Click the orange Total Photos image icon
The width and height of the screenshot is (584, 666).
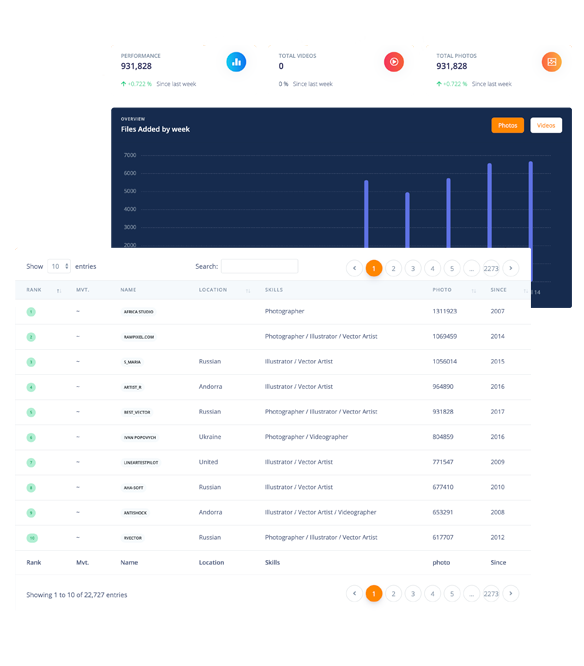tap(551, 62)
